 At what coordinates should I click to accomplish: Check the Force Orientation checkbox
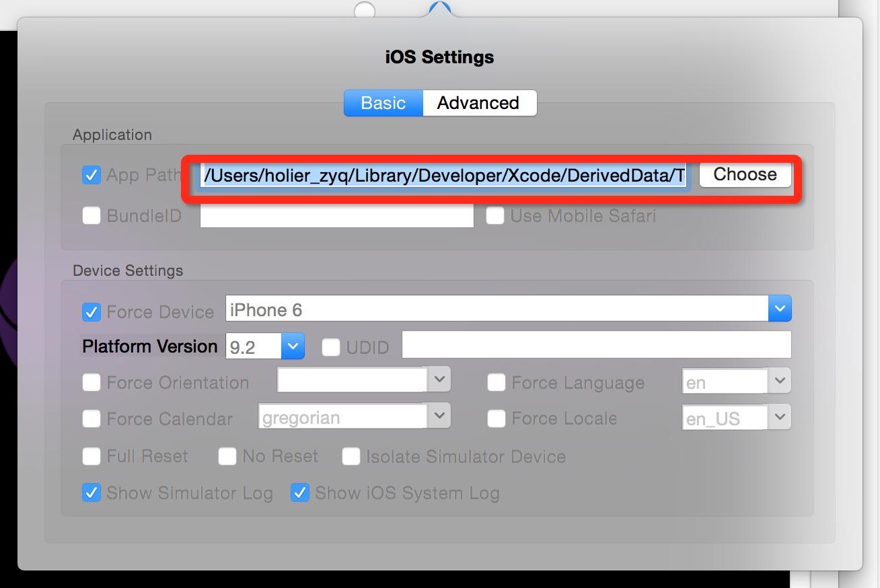coord(91,382)
